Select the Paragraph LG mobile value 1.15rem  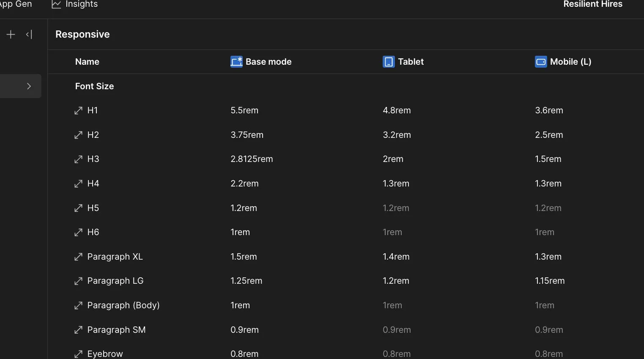pos(550,281)
